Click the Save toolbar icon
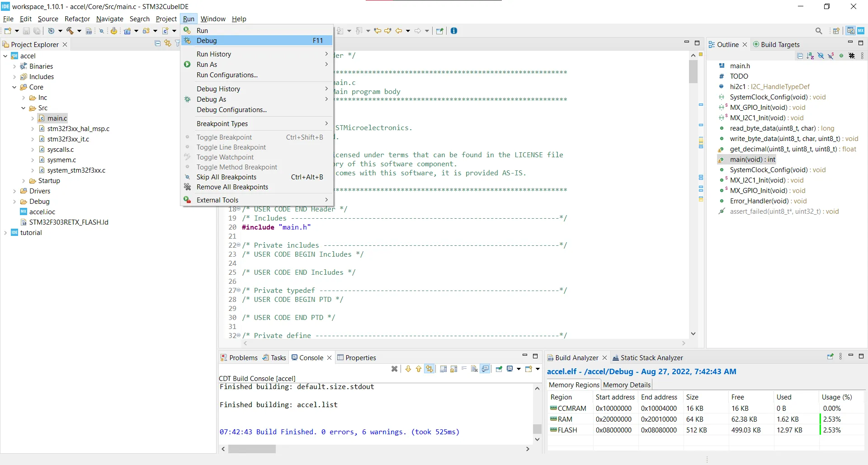The image size is (868, 465). 26,31
